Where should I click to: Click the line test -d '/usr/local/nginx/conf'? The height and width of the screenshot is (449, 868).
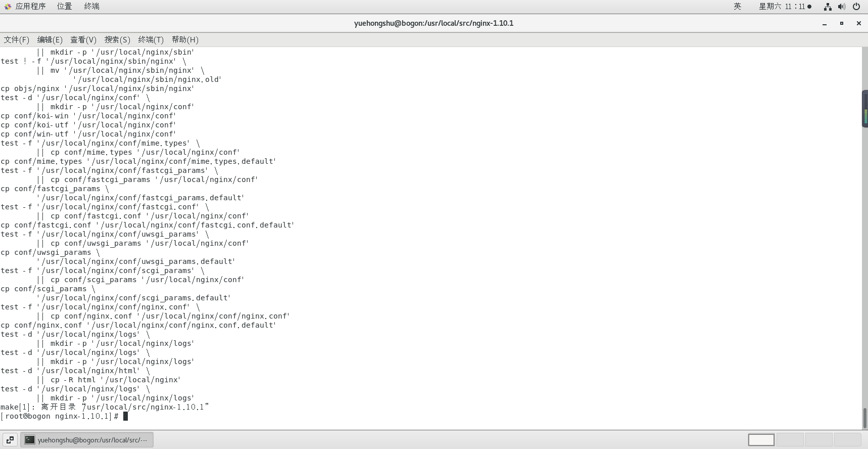coord(75,98)
